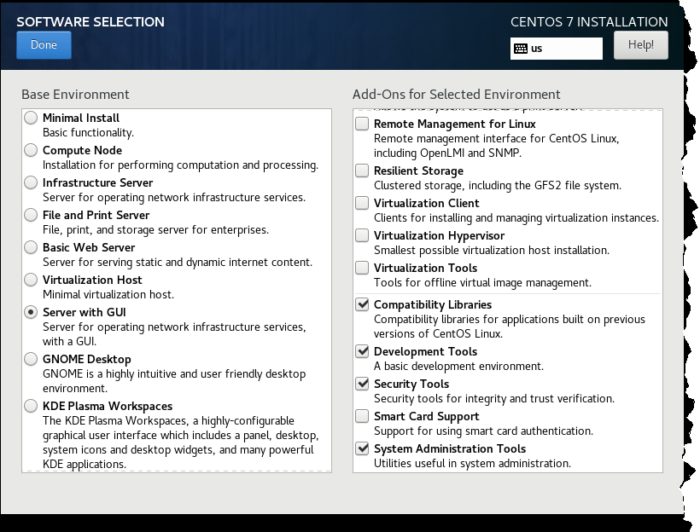700x532 pixels.
Task: Select the Virtualization Host radio button
Action: pyautogui.click(x=31, y=280)
